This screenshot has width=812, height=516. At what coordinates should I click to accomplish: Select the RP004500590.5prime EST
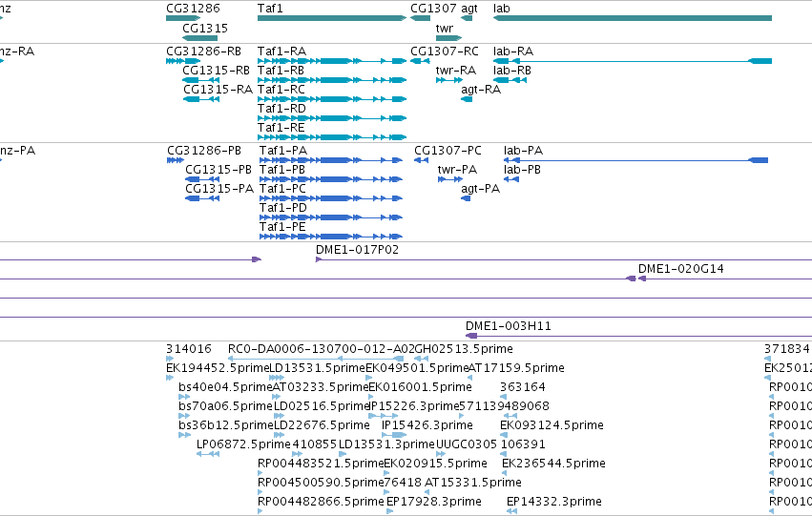(x=260, y=492)
